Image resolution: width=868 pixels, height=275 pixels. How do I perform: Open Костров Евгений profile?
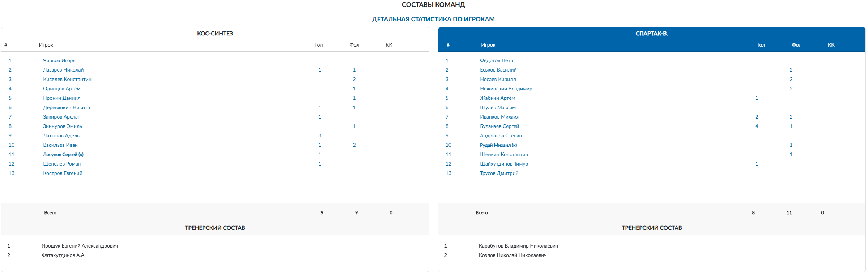63,173
